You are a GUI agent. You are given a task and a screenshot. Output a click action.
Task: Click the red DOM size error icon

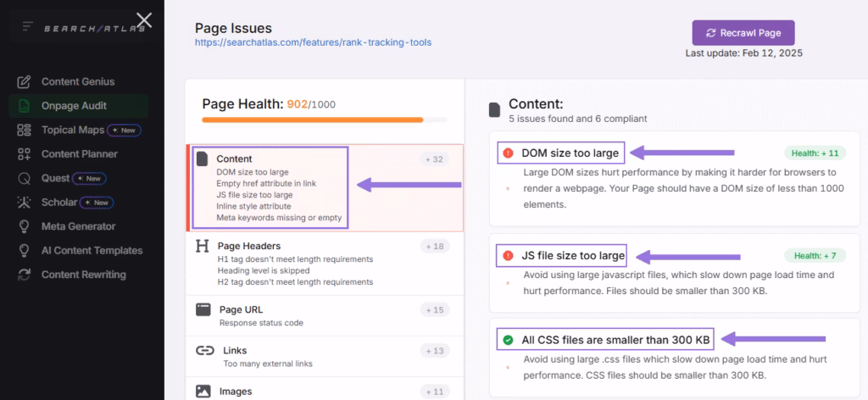tap(508, 153)
